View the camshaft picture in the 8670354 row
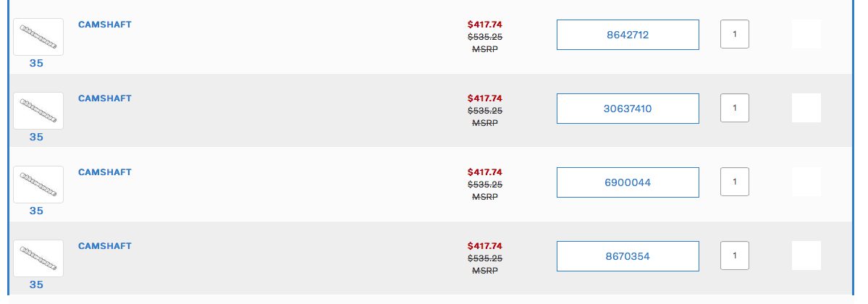Viewport: 868px width, 304px height. click(38, 258)
